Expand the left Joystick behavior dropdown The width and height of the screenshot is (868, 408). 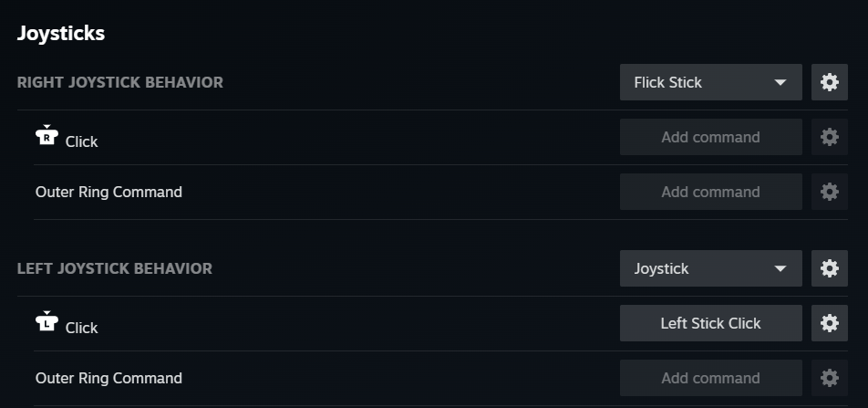tap(710, 268)
